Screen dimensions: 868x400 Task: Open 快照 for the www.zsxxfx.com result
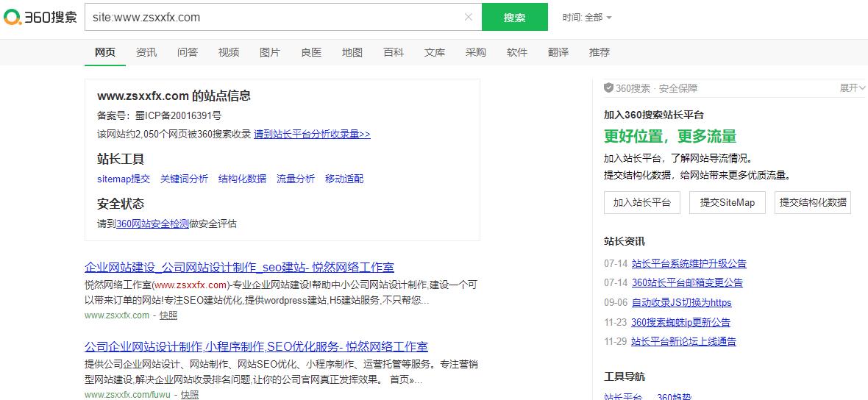[168, 315]
